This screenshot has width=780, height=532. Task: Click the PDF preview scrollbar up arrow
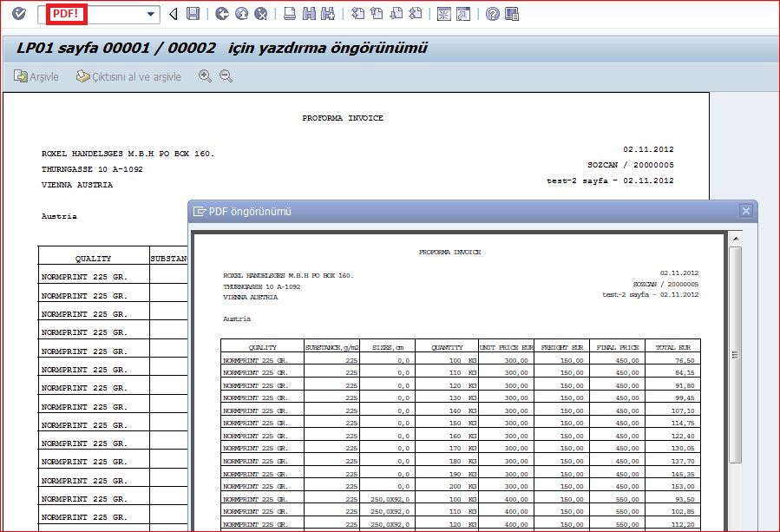[x=736, y=240]
